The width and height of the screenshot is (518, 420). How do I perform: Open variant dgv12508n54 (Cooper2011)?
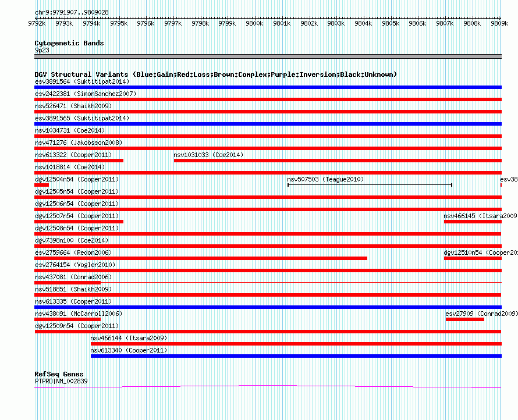(x=77, y=228)
